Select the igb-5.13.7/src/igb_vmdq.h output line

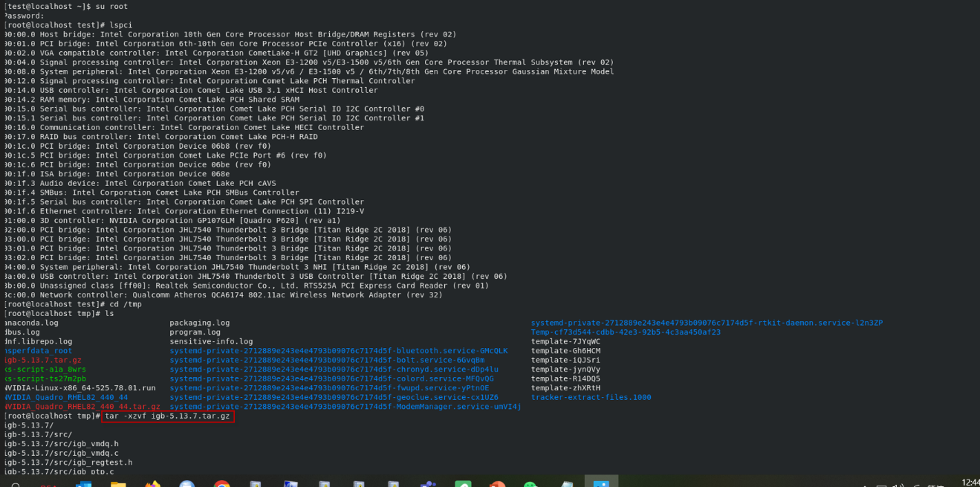tap(61, 444)
